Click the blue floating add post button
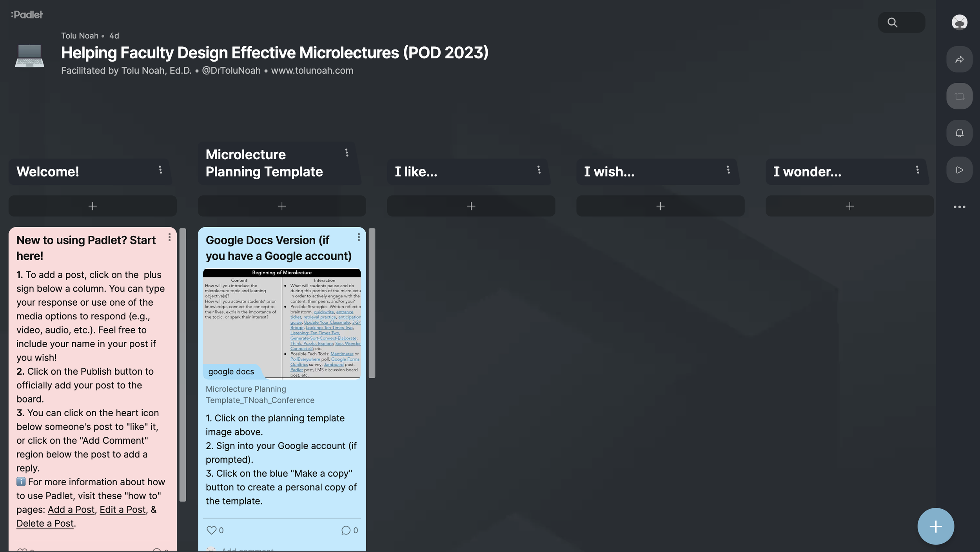The height and width of the screenshot is (552, 980). [935, 526]
